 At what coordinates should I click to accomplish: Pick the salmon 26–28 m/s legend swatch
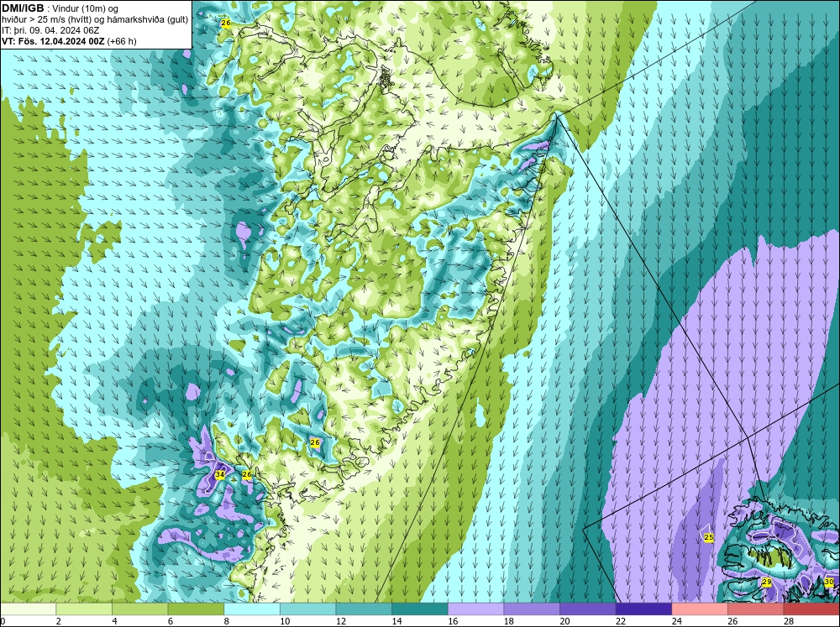pyautogui.click(x=755, y=609)
